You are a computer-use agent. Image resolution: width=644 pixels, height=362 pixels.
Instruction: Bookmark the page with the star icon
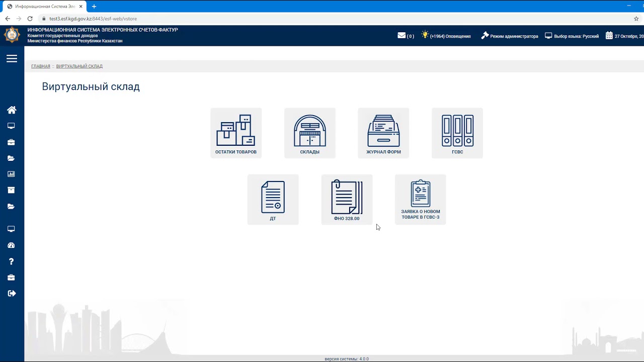click(x=636, y=19)
